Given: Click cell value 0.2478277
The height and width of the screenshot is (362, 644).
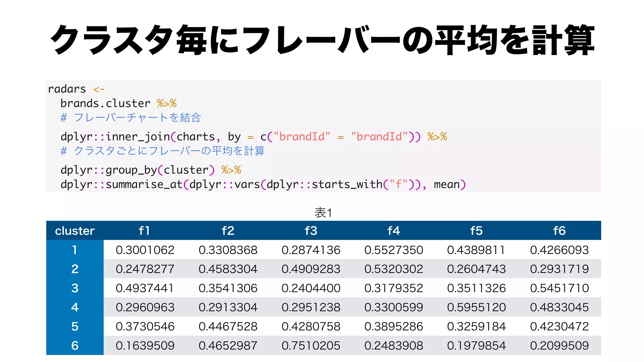Looking at the screenshot, I should (145, 269).
